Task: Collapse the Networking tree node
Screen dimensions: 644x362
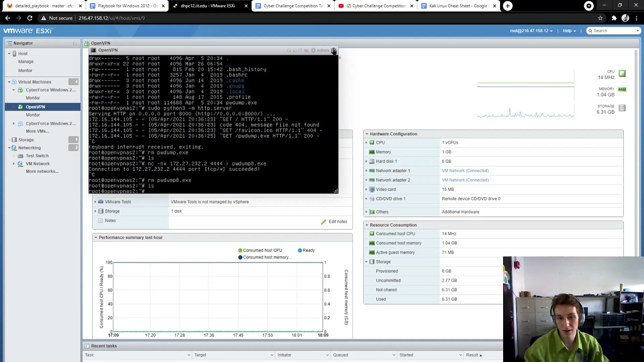Action: [9, 148]
